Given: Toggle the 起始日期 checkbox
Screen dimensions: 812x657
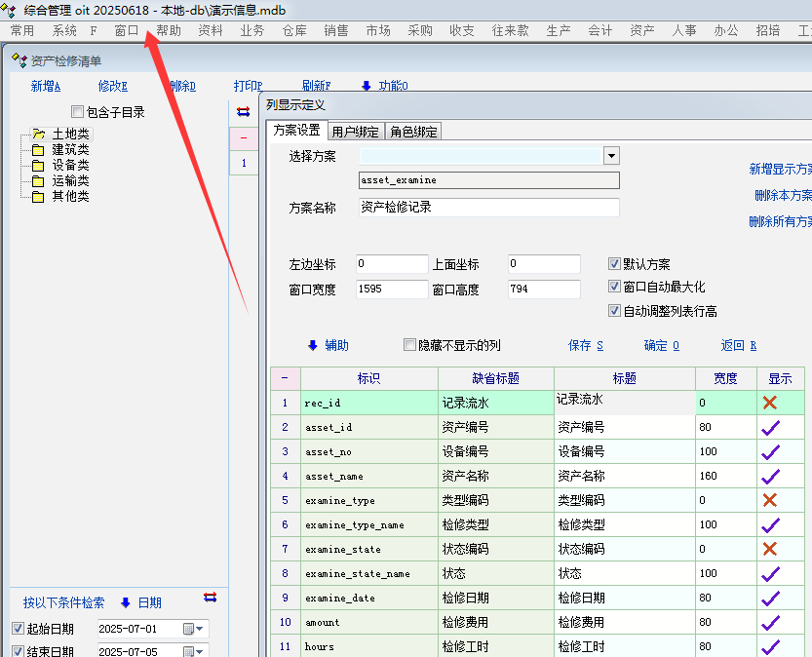Looking at the screenshot, I should coord(18,629).
